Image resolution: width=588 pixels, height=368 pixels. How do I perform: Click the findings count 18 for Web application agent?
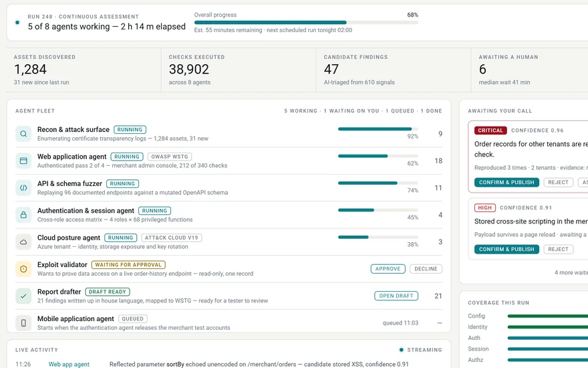point(438,161)
